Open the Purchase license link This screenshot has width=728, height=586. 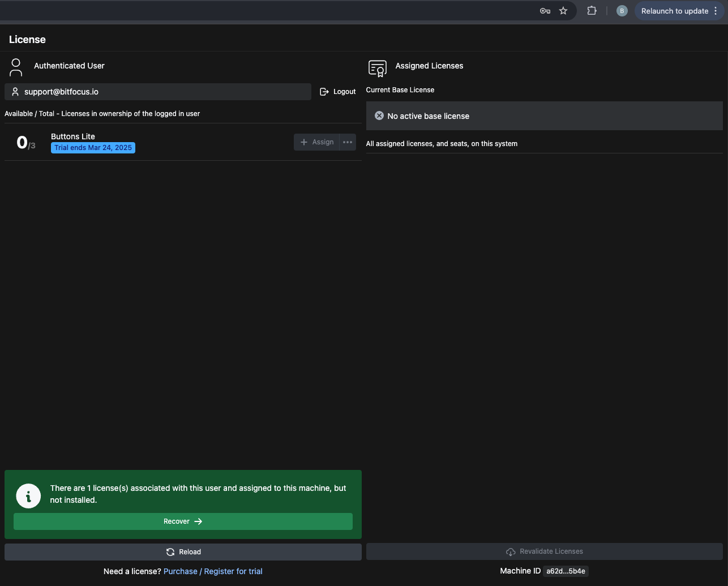coord(180,571)
